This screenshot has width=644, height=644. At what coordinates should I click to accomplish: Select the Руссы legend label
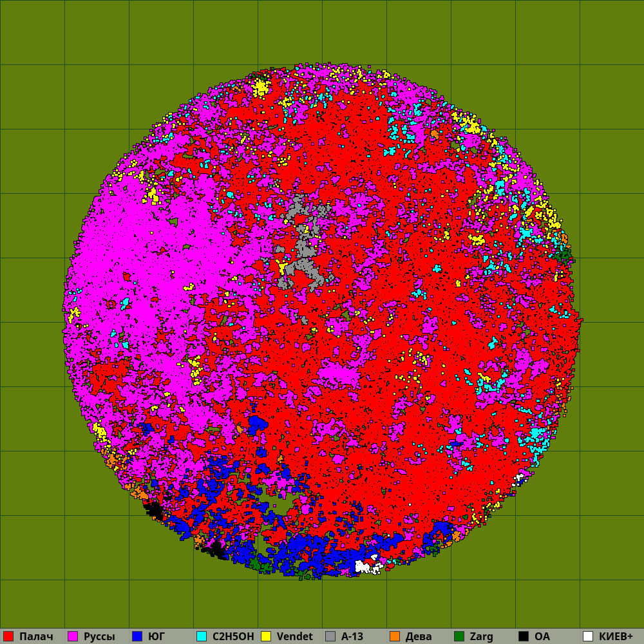pyautogui.click(x=99, y=637)
